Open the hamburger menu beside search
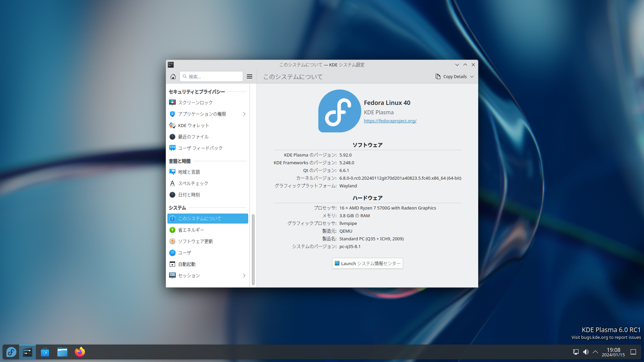This screenshot has height=362, width=644. click(250, 76)
